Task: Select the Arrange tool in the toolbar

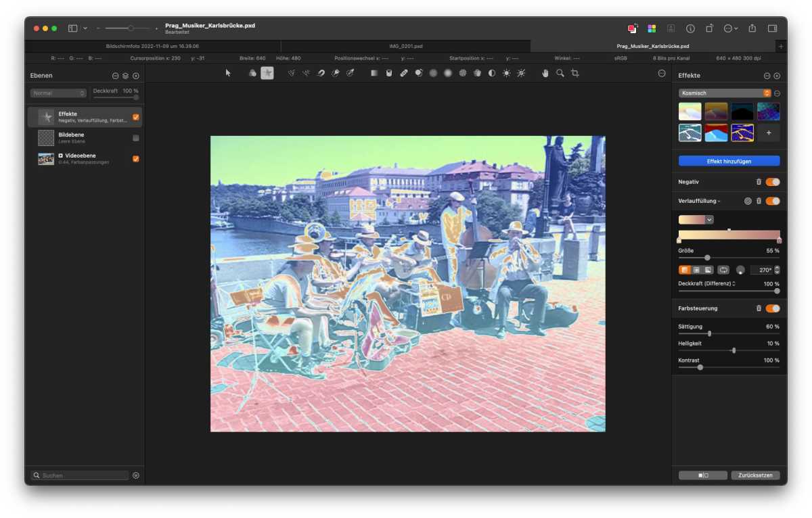Action: coord(227,72)
